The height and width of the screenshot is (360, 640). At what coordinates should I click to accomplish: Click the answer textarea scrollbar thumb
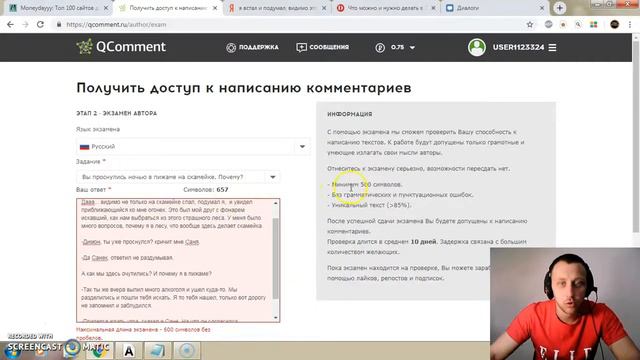pos(276,258)
